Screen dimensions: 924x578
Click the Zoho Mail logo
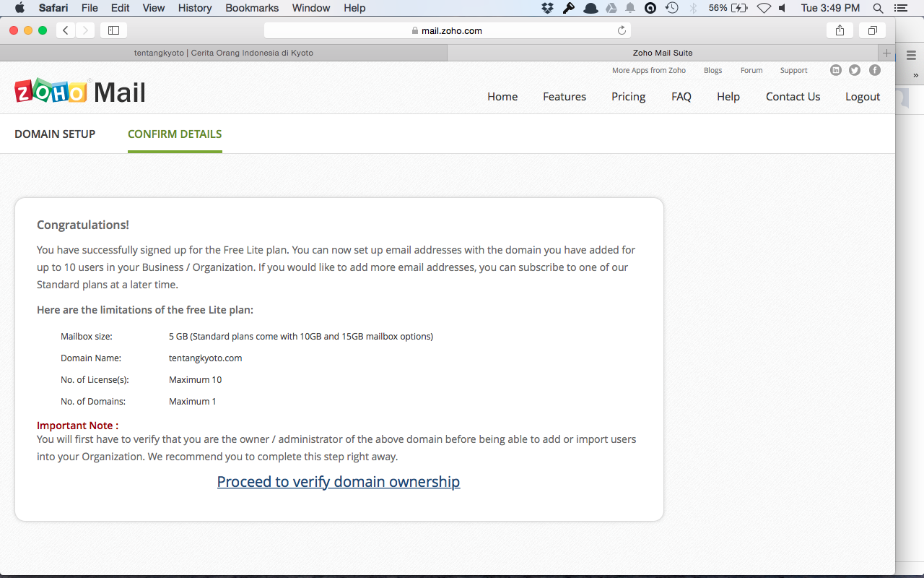pos(80,92)
